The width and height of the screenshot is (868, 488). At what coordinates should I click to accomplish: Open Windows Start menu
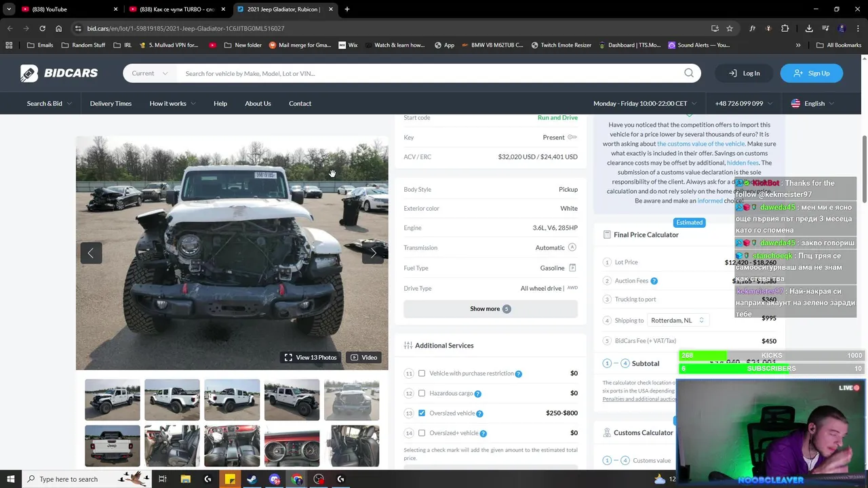coord(11,479)
